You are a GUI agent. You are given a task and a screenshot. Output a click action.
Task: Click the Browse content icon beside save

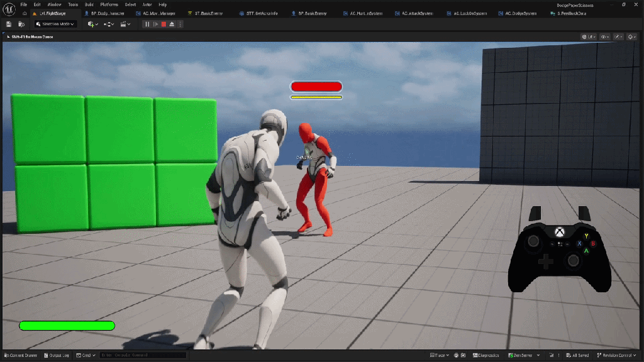coord(21,24)
